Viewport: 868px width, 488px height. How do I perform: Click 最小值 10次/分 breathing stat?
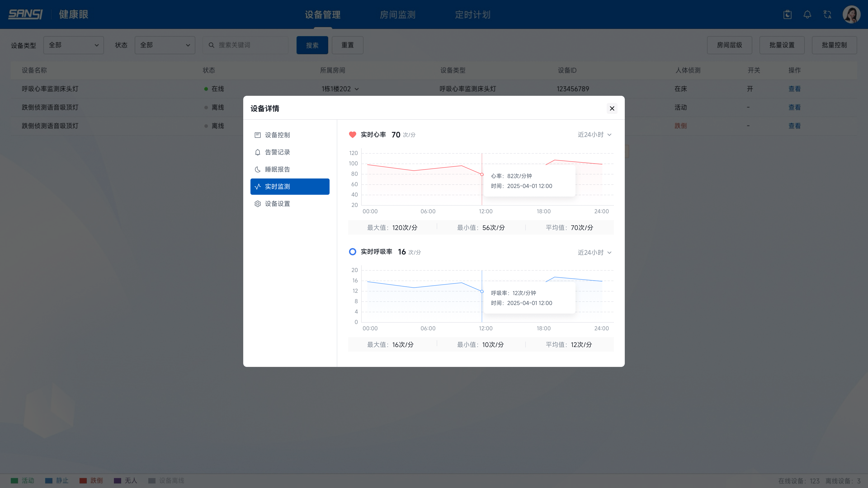(480, 345)
